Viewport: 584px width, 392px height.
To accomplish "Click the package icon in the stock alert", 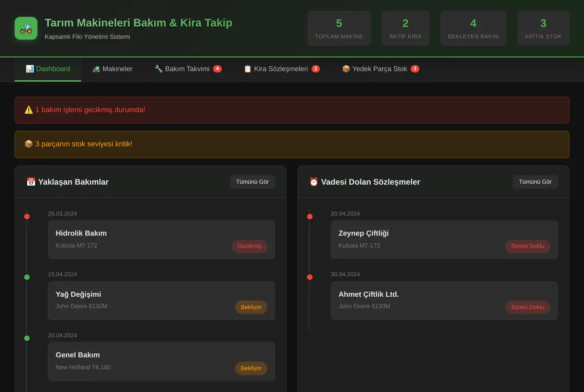I will click(29, 144).
